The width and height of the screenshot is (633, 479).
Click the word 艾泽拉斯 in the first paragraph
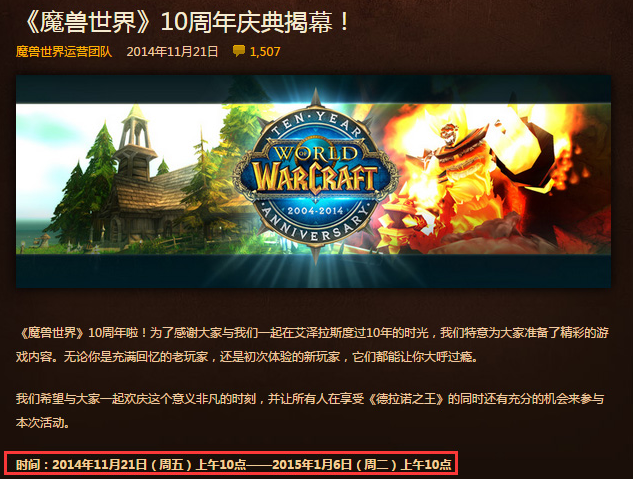coord(318,333)
